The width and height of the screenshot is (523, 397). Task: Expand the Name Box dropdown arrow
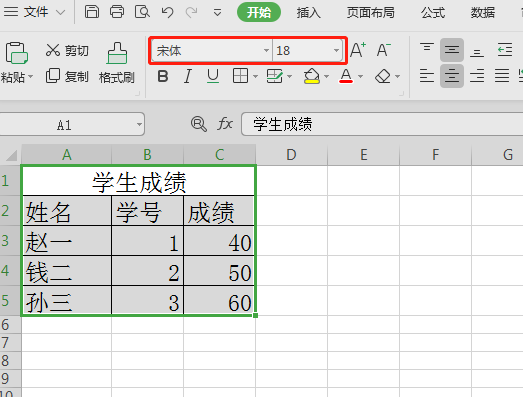click(x=139, y=124)
